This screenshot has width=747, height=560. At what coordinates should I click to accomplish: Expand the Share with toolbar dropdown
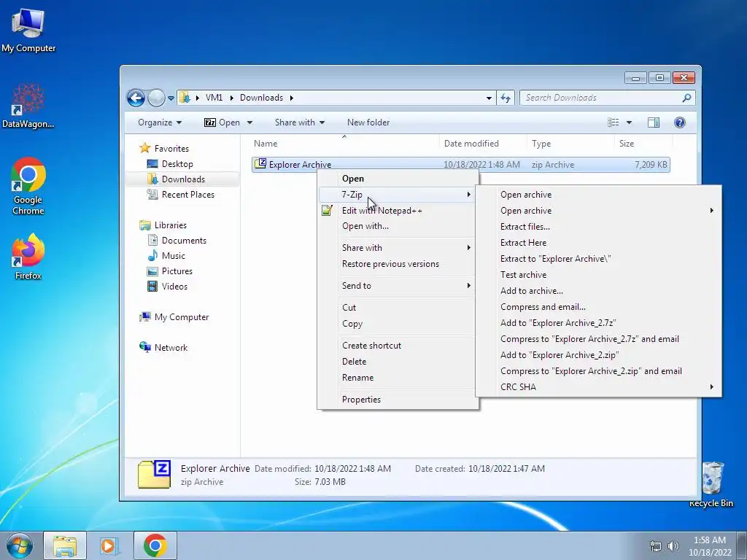[x=300, y=122]
